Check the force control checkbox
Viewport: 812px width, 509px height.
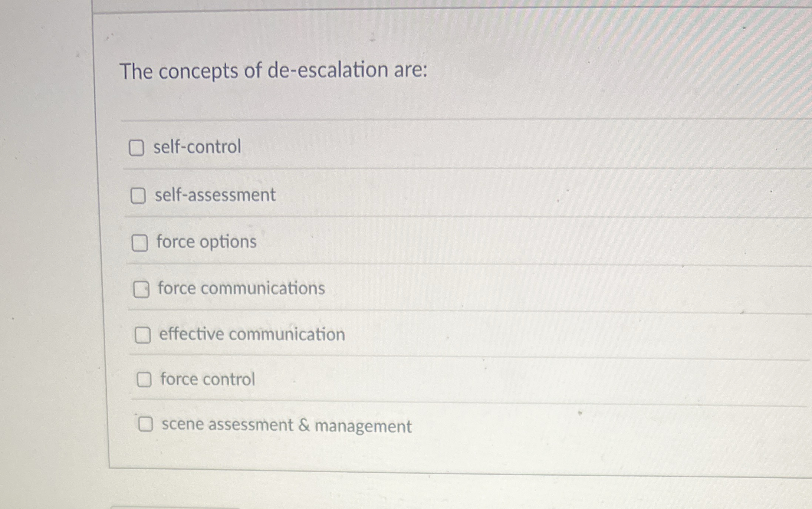144,380
